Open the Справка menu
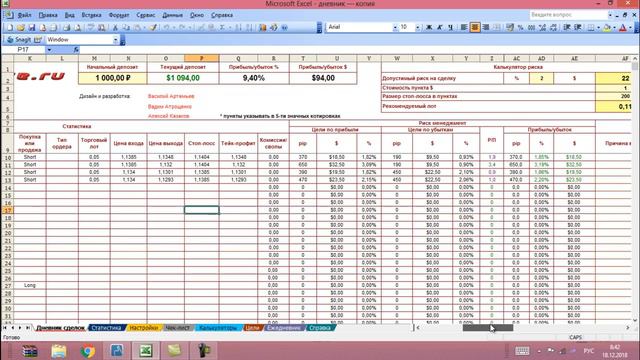 (x=222, y=15)
